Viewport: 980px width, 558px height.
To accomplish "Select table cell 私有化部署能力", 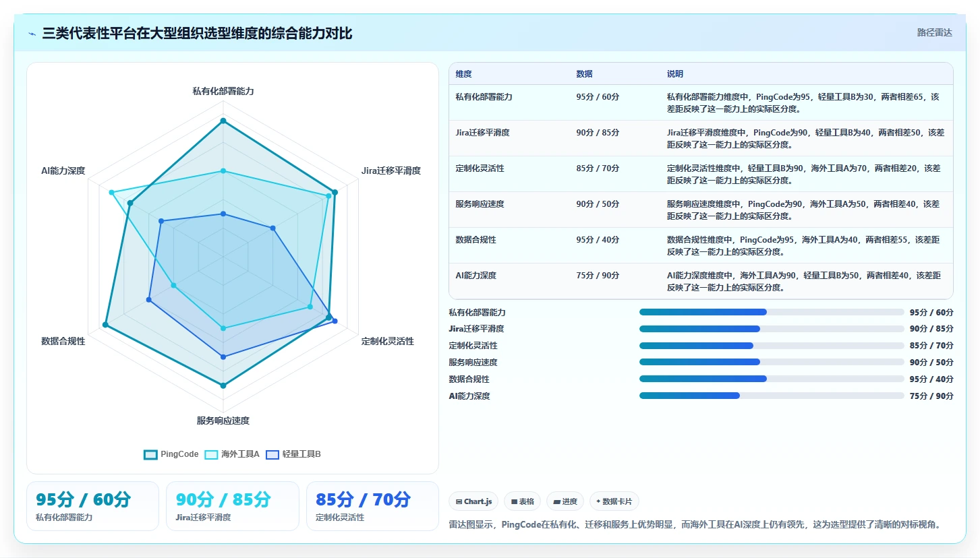I will 484,97.
